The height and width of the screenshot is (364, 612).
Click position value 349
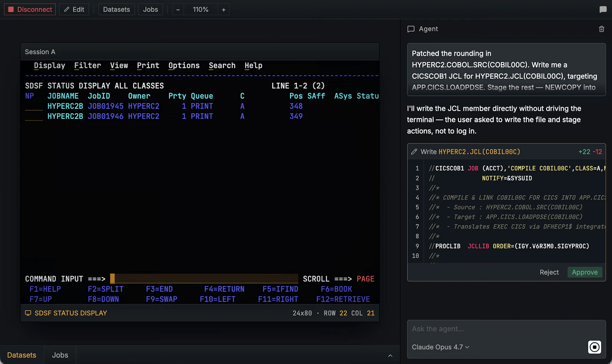(x=296, y=116)
